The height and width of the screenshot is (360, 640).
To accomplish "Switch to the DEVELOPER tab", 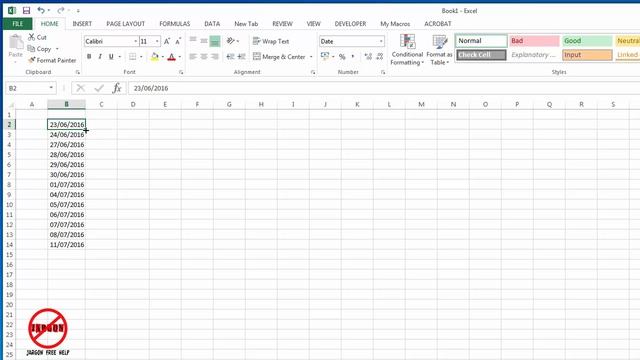I will pos(350,24).
